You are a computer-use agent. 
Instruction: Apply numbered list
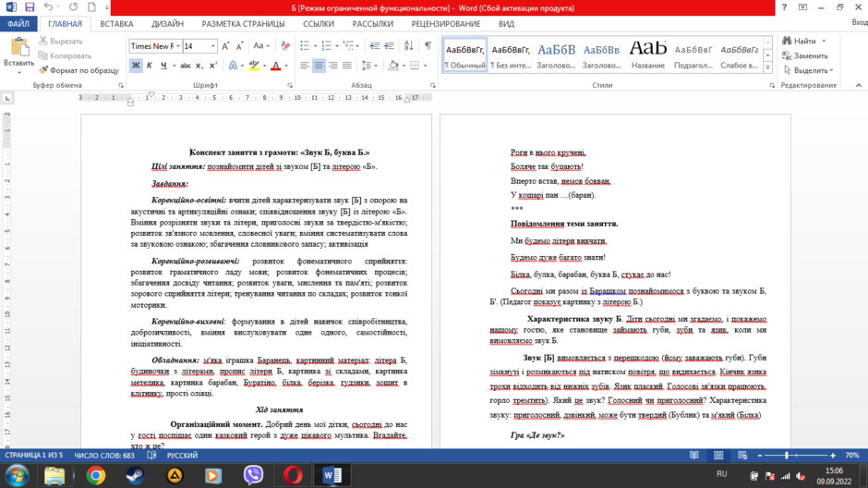pyautogui.click(x=326, y=46)
